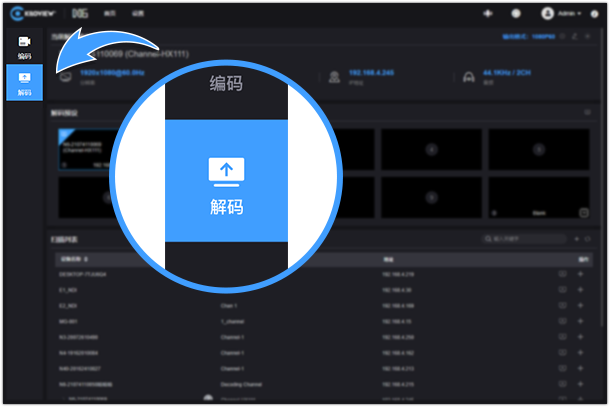The image size is (610, 407).
Task: Select the Blank preset tile
Action: (539, 197)
